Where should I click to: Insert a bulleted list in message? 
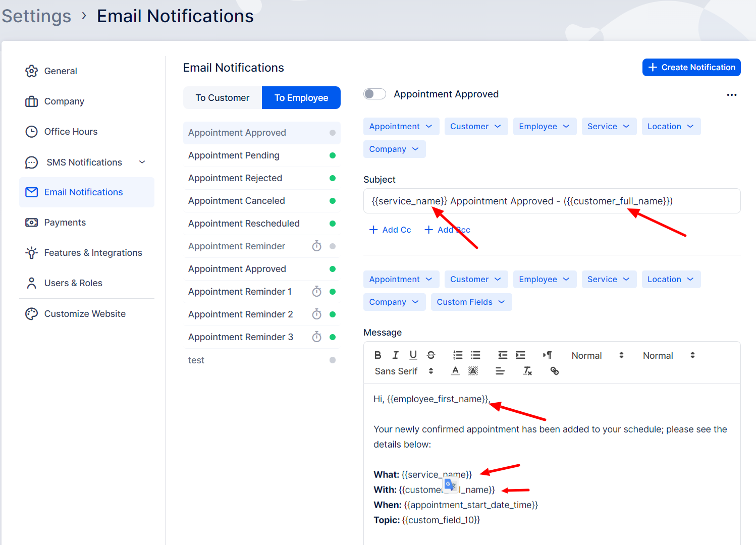coord(475,355)
